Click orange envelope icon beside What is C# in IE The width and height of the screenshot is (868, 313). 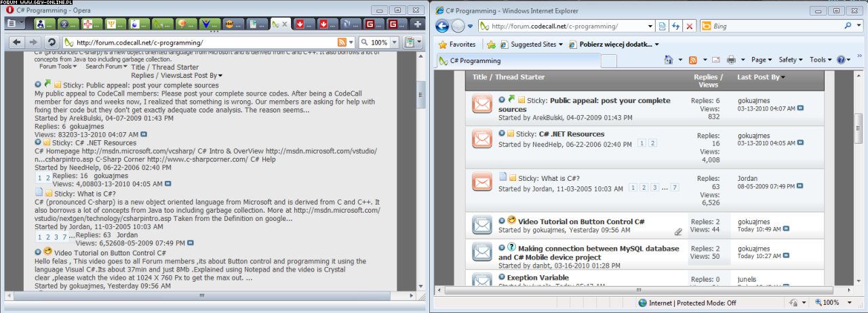point(481,182)
